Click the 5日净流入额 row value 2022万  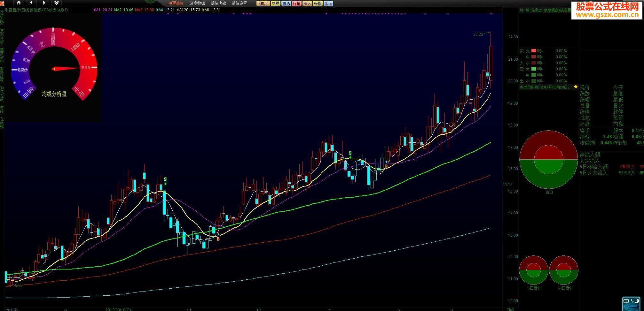[628, 167]
